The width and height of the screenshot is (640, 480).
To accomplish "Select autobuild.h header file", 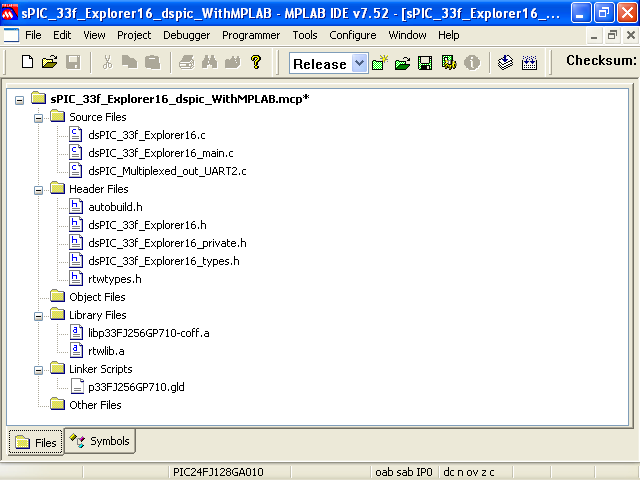I will tap(116, 207).
